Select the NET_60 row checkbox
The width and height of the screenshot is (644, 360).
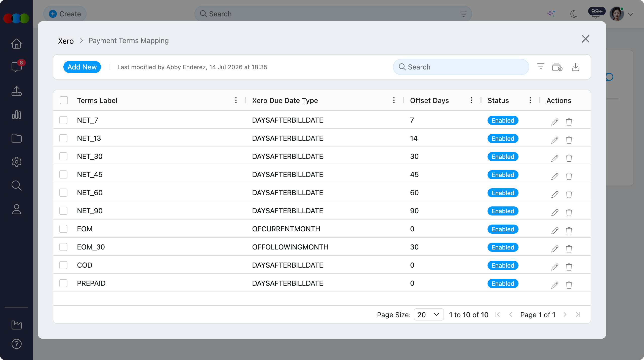pyautogui.click(x=63, y=193)
